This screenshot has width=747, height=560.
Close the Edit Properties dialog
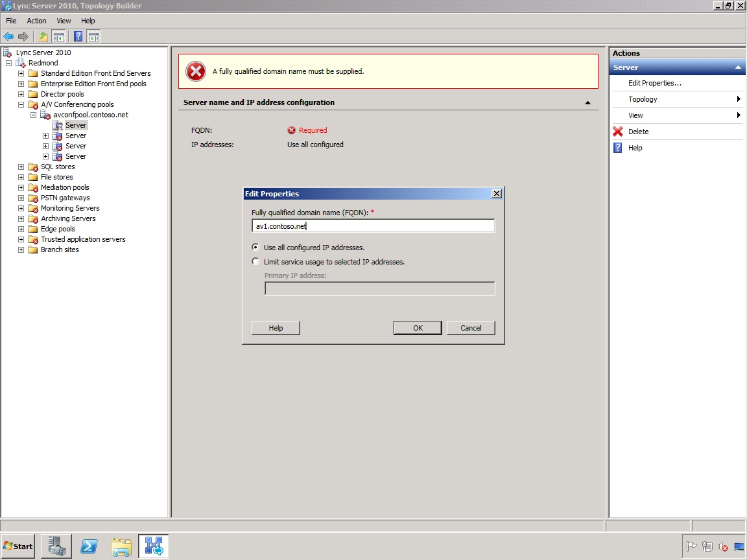497,193
